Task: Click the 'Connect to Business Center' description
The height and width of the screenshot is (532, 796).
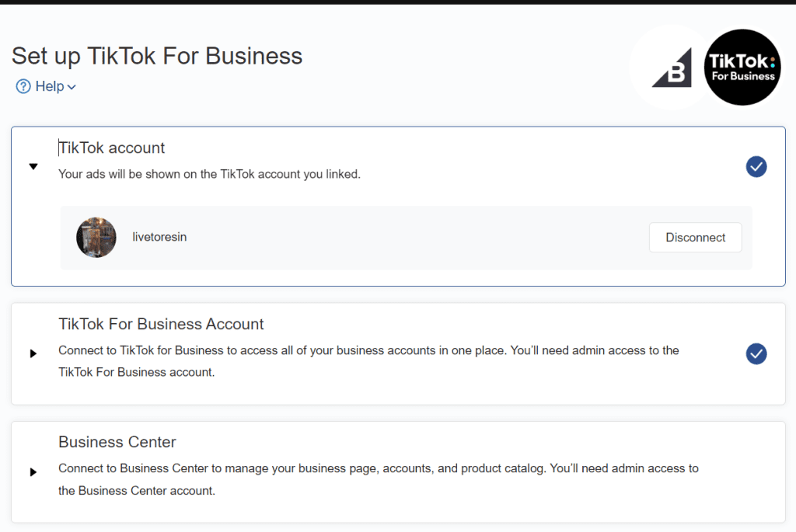Action: coord(379,479)
